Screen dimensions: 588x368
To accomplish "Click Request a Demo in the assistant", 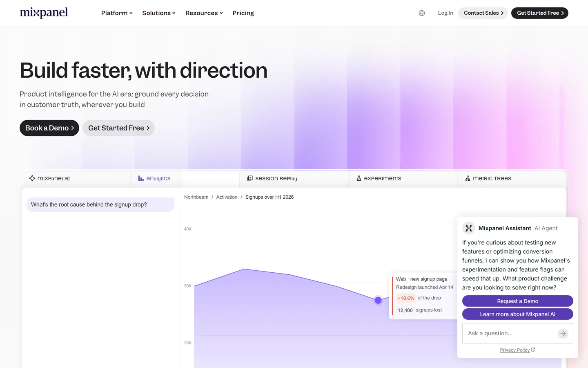I will (x=518, y=301).
